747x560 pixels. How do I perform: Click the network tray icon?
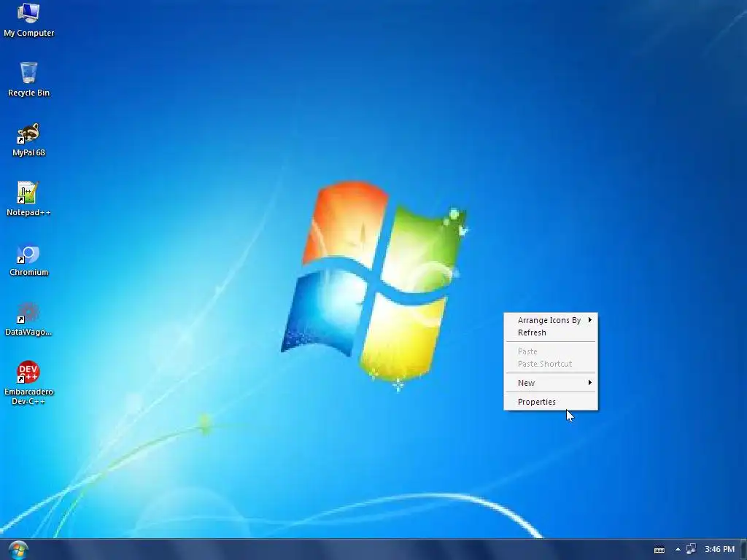691,550
